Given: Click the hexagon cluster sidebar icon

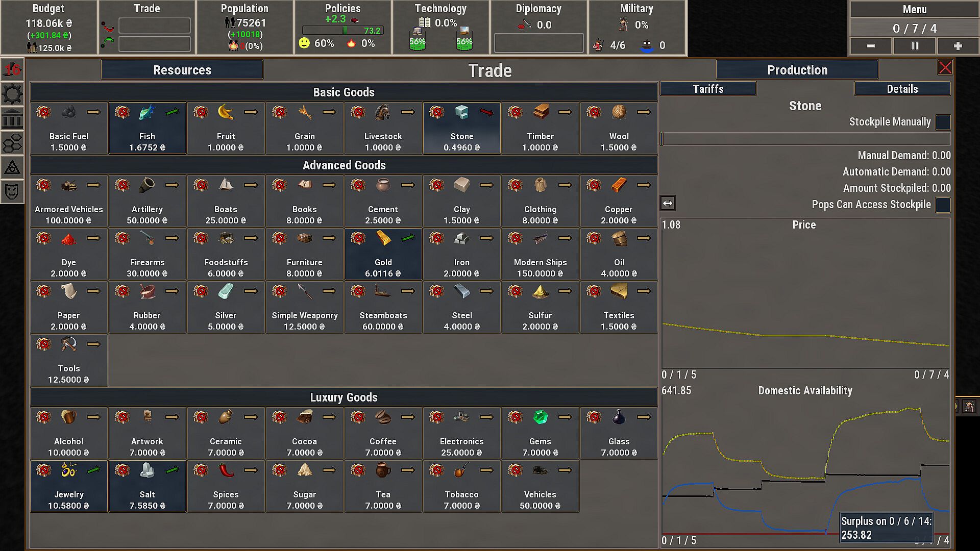Looking at the screenshot, I should (x=12, y=144).
